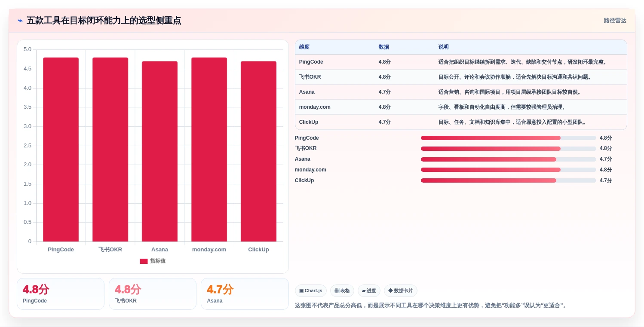Image resolution: width=644 pixels, height=327 pixels.
Task: Click the PingCode label in the progress list
Action: pyautogui.click(x=307, y=138)
